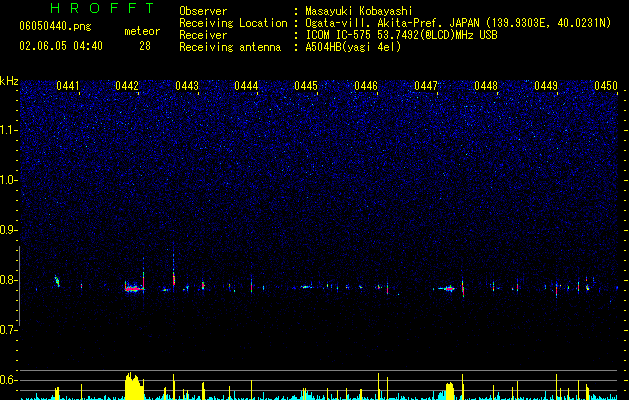629x400 pixels.
Task: Click the 1.1 kHz axis label
Action: coord(9,130)
